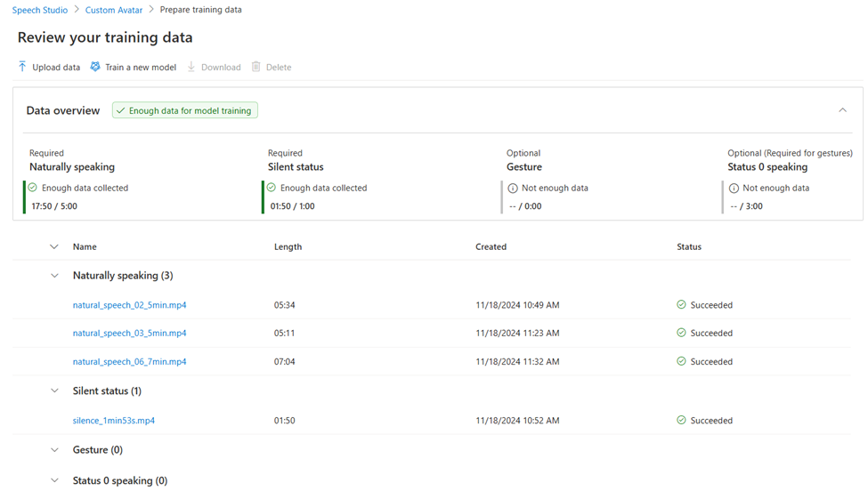Sort the table by Created column
This screenshot has height=499, width=868.
pyautogui.click(x=491, y=247)
